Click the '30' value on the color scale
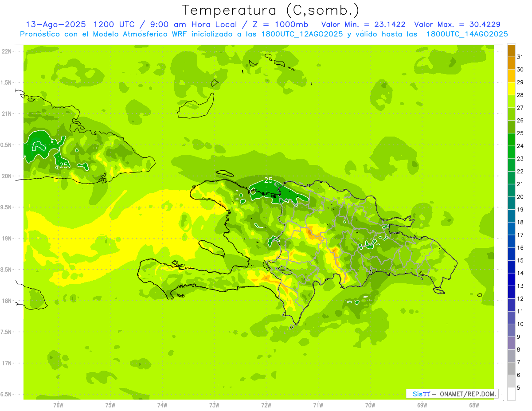The height and width of the screenshot is (411, 532). [x=520, y=70]
